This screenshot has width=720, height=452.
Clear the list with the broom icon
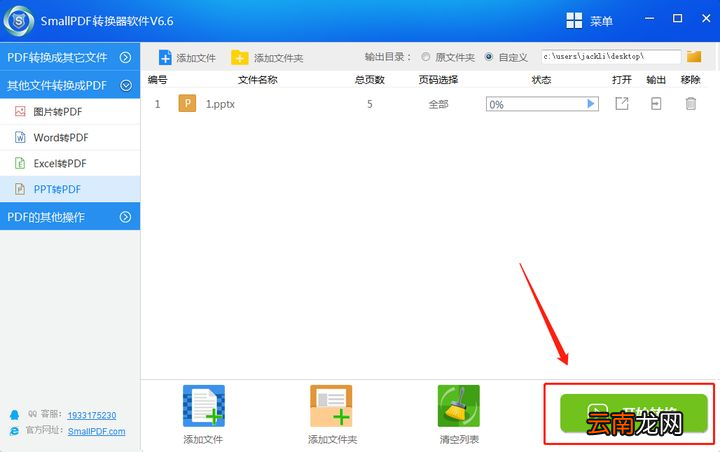[x=458, y=406]
